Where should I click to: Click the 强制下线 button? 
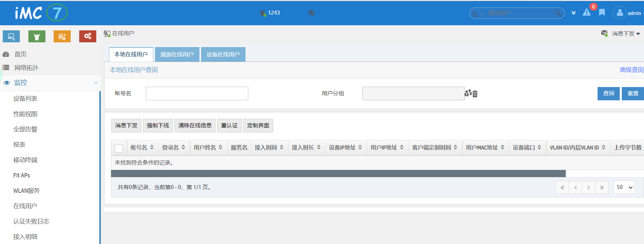(158, 126)
